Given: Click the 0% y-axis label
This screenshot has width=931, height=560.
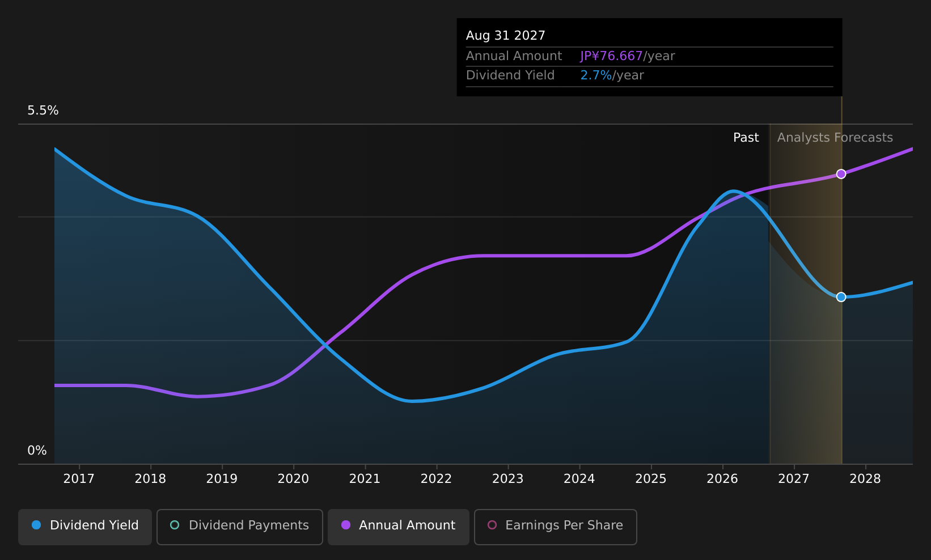Looking at the screenshot, I should 37,451.
